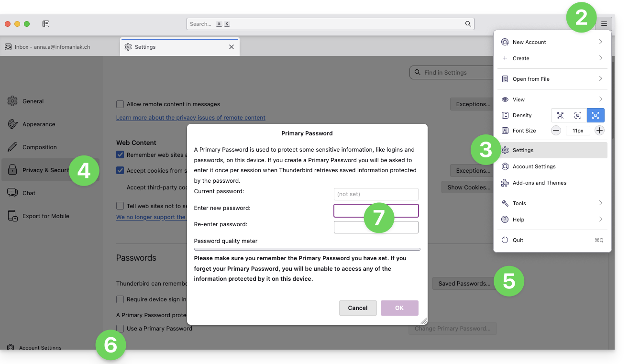The width and height of the screenshot is (629, 364).
Task: Select the compact density icon
Action: (560, 115)
